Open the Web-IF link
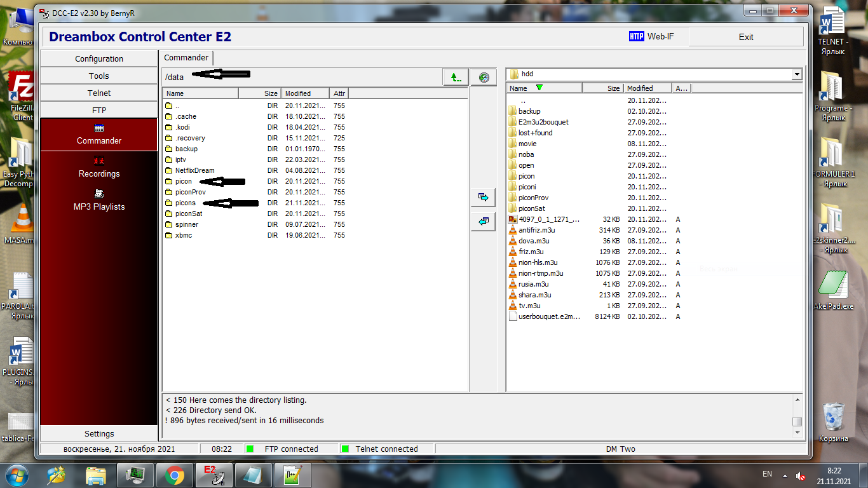 (x=651, y=37)
